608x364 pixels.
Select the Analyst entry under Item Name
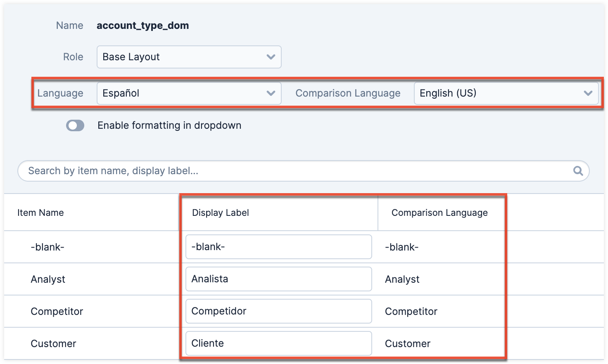(48, 279)
